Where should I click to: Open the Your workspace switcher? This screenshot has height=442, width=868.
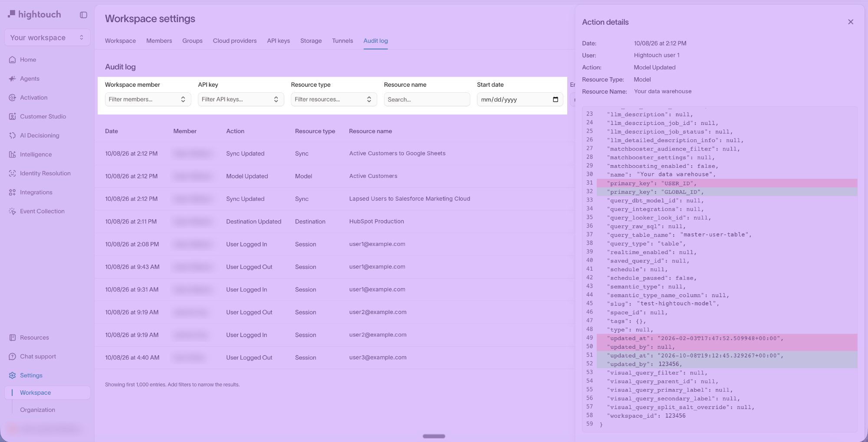pos(47,37)
